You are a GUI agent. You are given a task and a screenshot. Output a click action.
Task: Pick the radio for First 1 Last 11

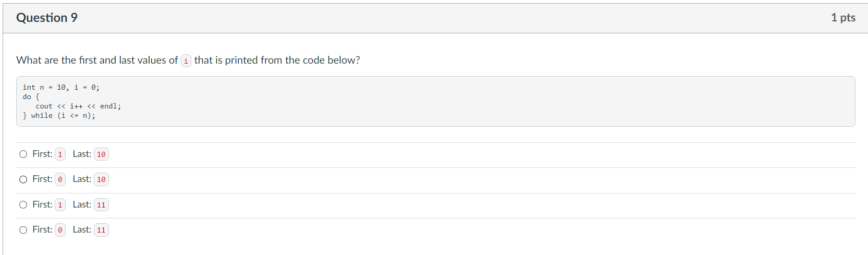tap(23, 205)
